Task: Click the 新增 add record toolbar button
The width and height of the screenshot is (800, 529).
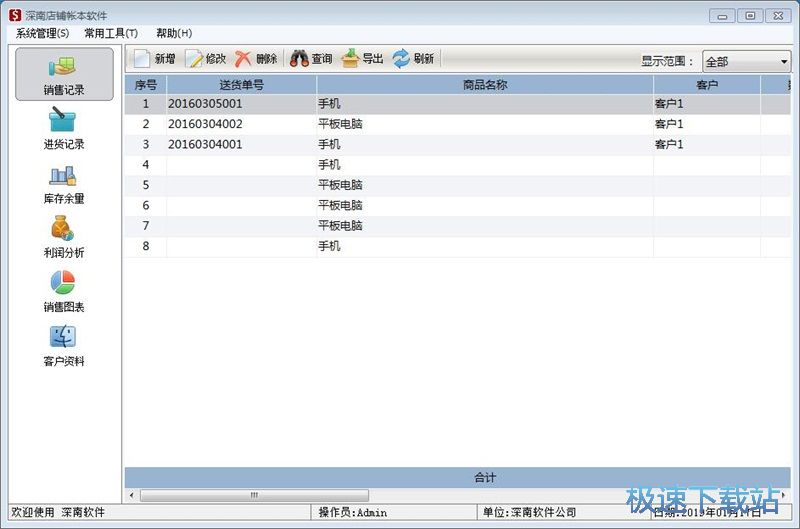Action: [154, 59]
